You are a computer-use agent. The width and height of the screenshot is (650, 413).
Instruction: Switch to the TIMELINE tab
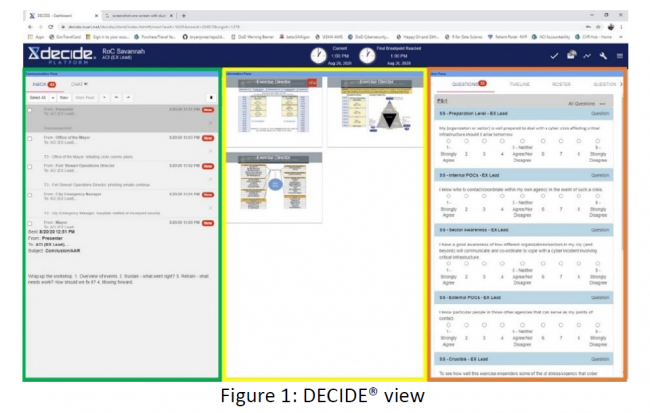coord(519,84)
